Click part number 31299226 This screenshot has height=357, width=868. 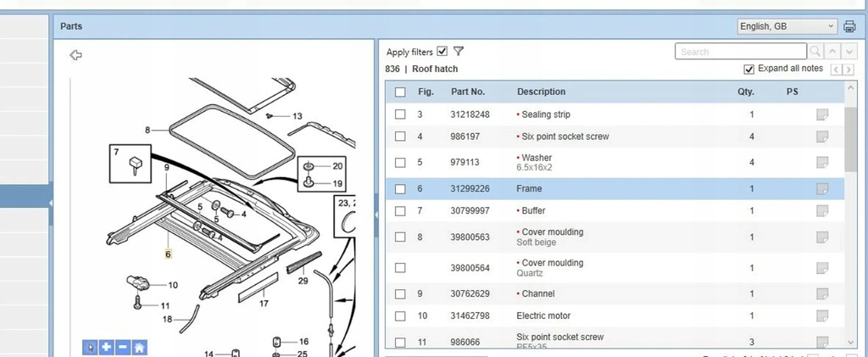coord(470,189)
